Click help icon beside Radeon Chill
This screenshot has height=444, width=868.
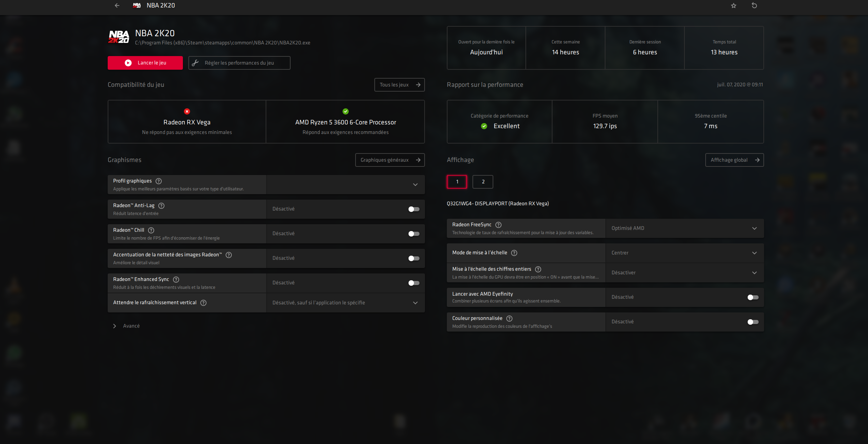(x=151, y=230)
